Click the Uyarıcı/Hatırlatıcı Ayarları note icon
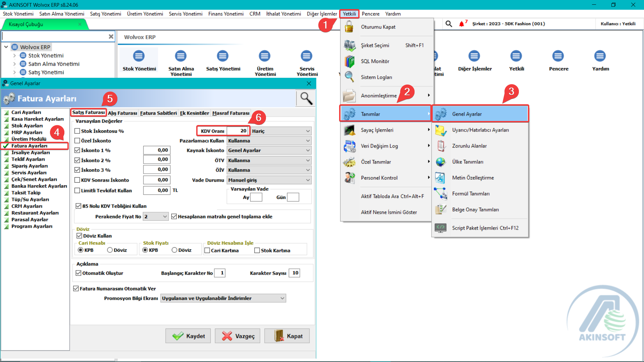Viewport: 644px width, 362px height. click(x=440, y=130)
